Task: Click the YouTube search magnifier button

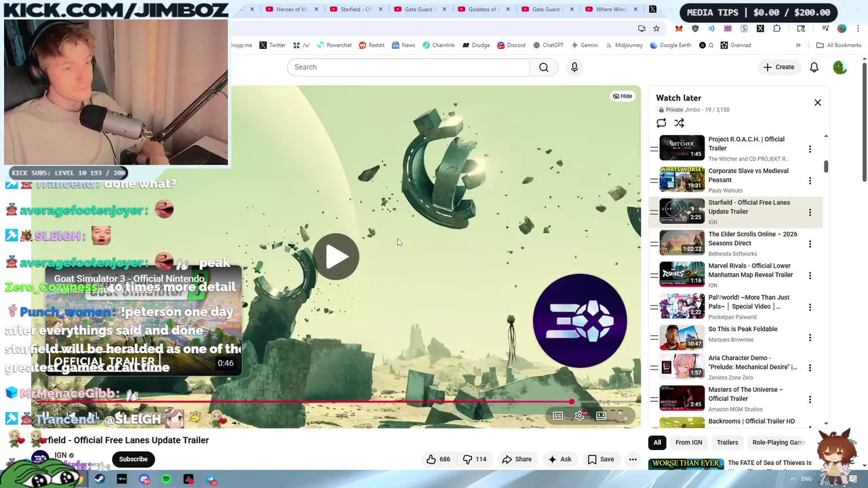Action: (x=544, y=67)
